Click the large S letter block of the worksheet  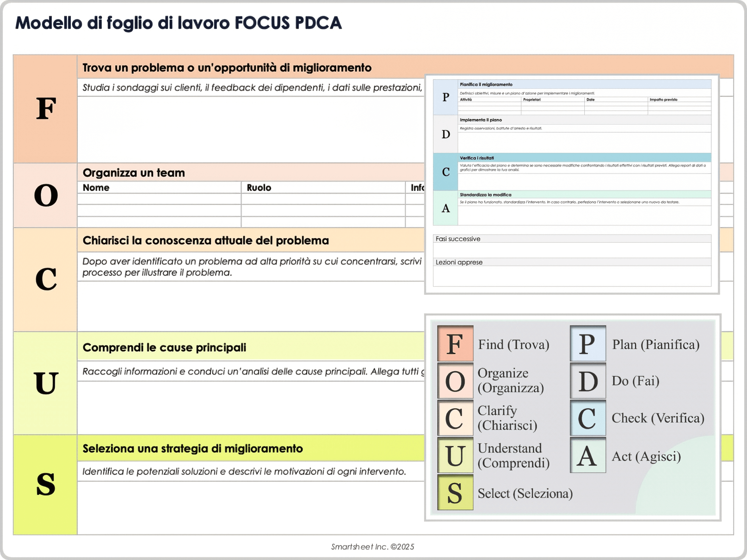tap(46, 485)
